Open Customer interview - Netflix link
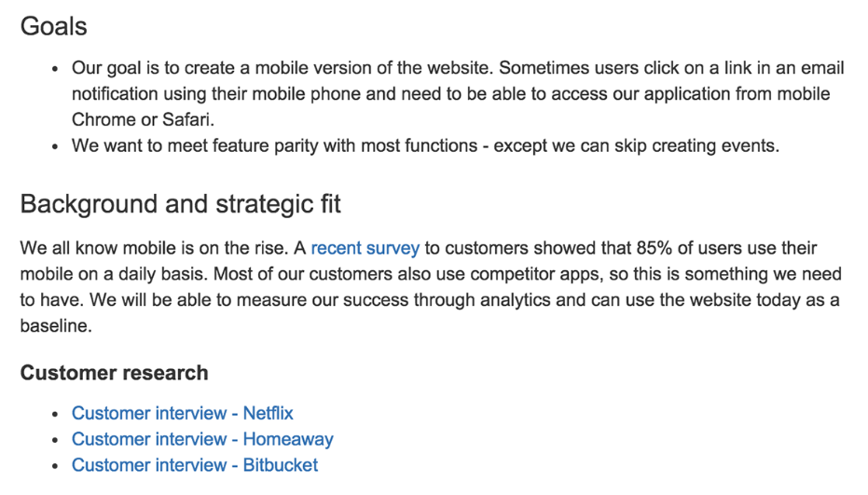The width and height of the screenshot is (868, 495). (x=182, y=413)
